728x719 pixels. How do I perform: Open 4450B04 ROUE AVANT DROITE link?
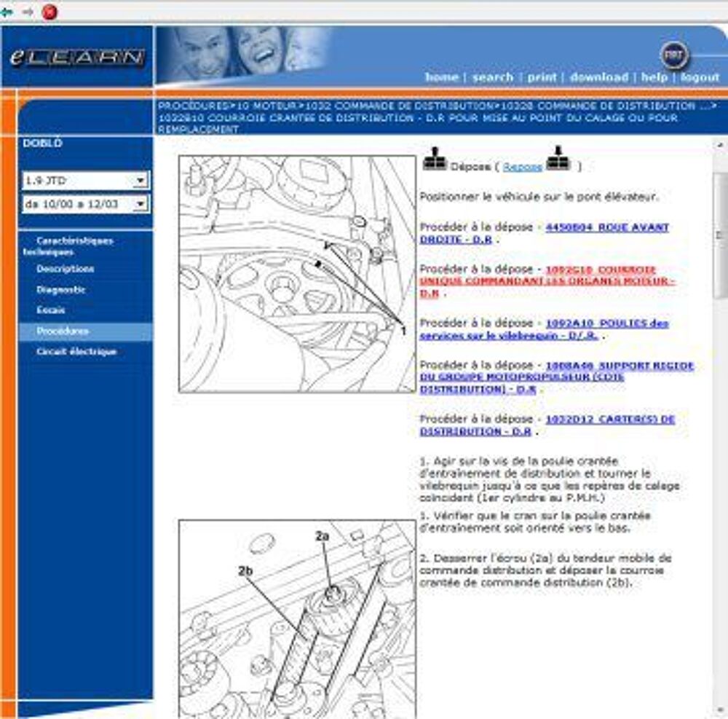[606, 227]
